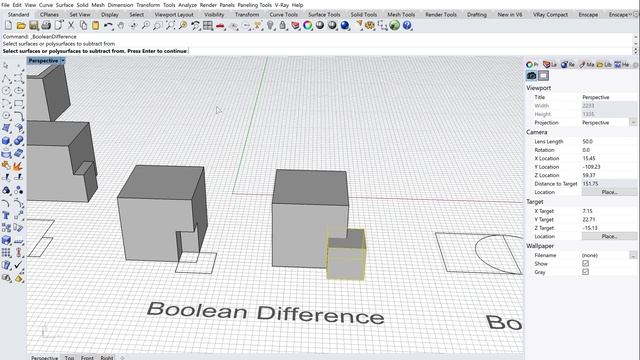Click the Copy icon in Standard toolbar

83,26
